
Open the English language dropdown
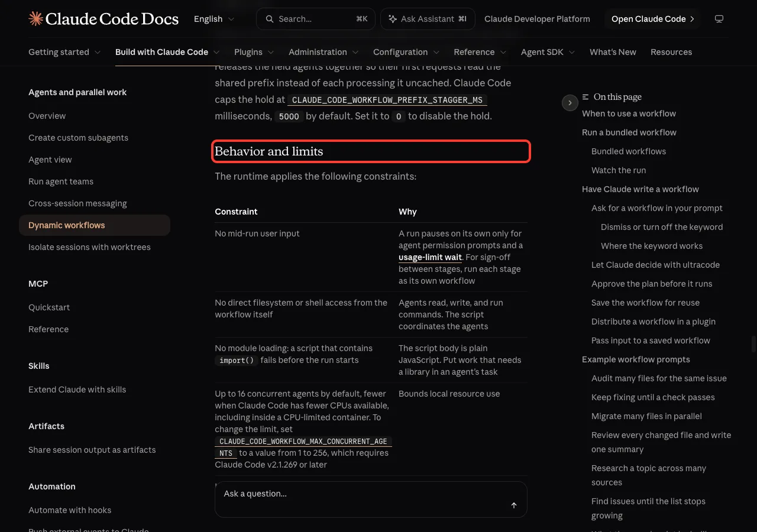214,19
